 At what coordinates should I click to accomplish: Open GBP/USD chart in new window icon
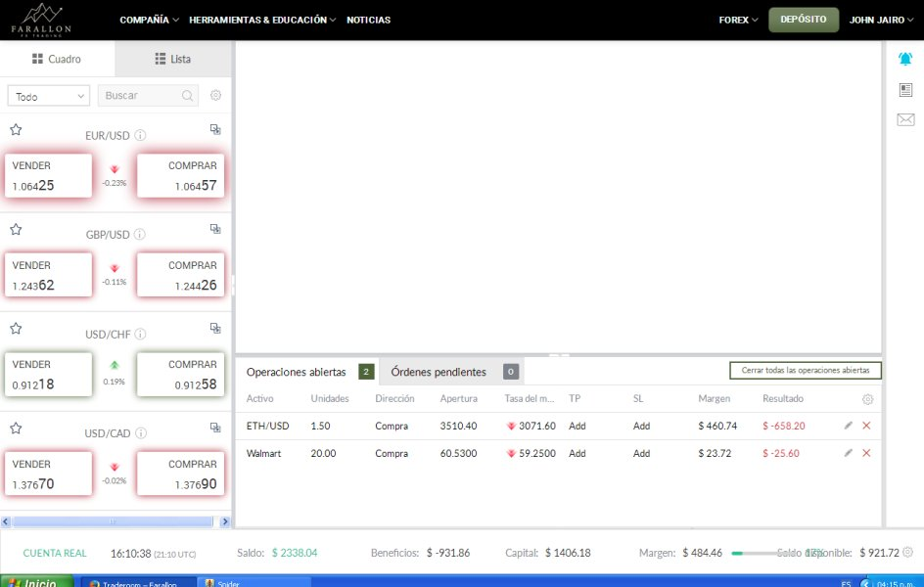[x=215, y=229]
